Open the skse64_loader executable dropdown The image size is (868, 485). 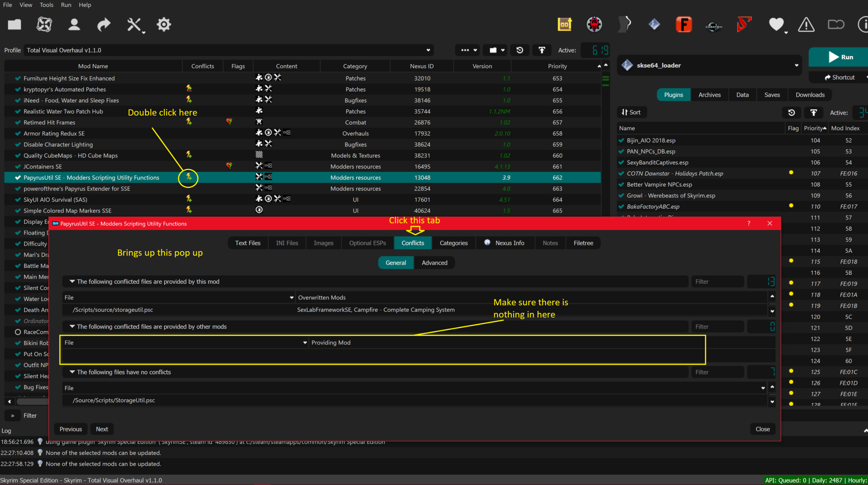[x=710, y=66]
